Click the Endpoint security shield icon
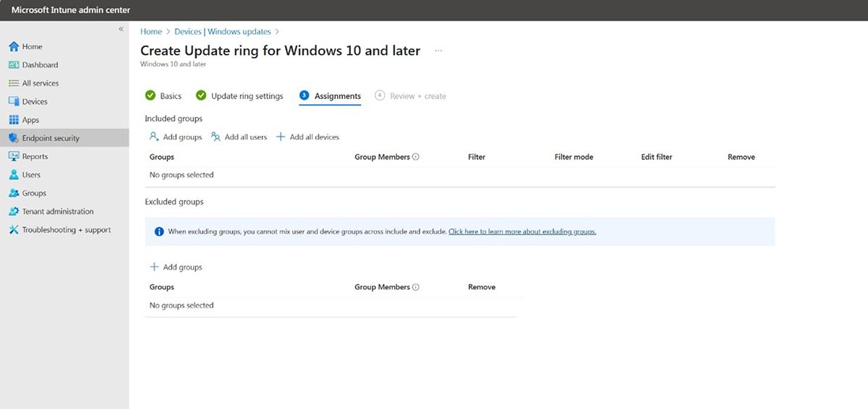This screenshot has width=868, height=409. click(x=13, y=138)
